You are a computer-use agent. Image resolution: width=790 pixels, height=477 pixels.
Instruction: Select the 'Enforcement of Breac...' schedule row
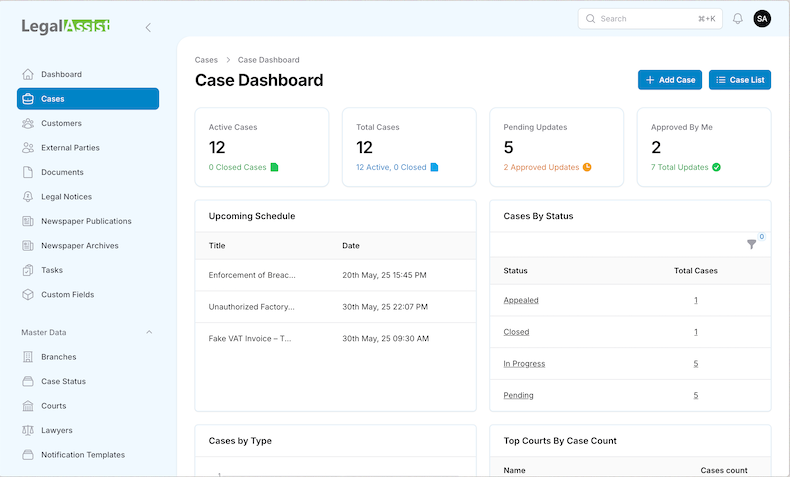tap(336, 275)
